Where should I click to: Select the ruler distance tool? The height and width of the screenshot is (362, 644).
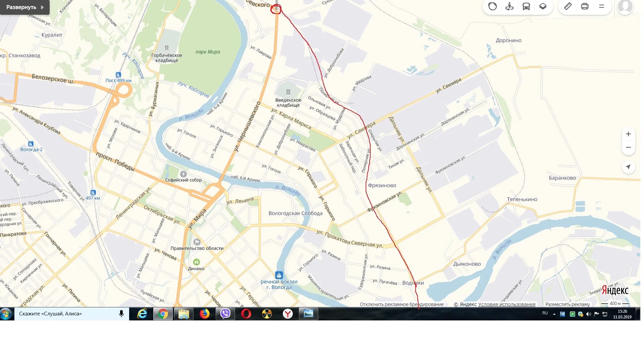(568, 6)
